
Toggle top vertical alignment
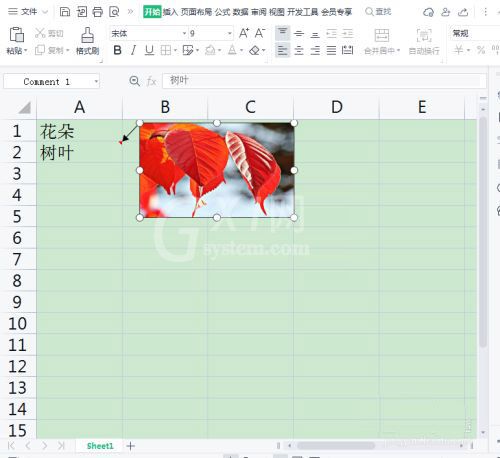pos(283,33)
